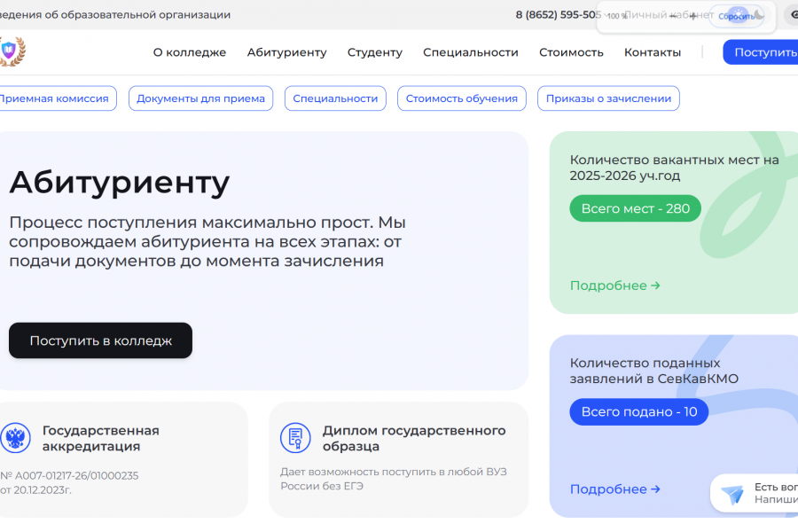Select the Приемная комиссия tab
The height and width of the screenshot is (532, 798).
[55, 98]
